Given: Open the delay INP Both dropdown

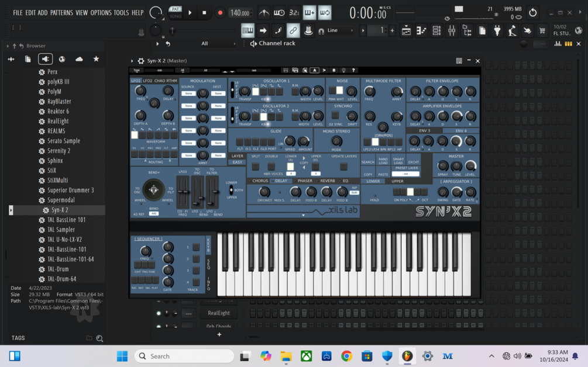Looking at the screenshot, I should tap(355, 192).
